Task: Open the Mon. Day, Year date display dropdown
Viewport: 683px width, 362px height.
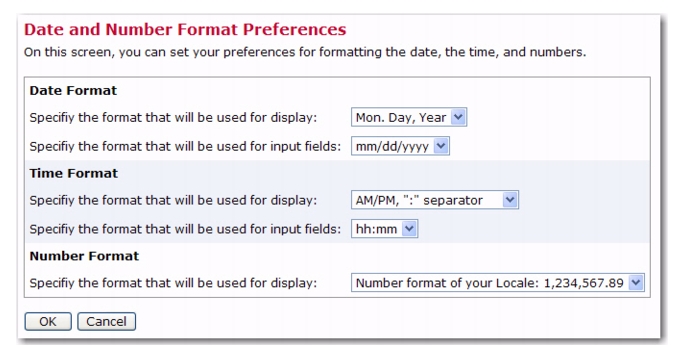Action: click(x=409, y=117)
